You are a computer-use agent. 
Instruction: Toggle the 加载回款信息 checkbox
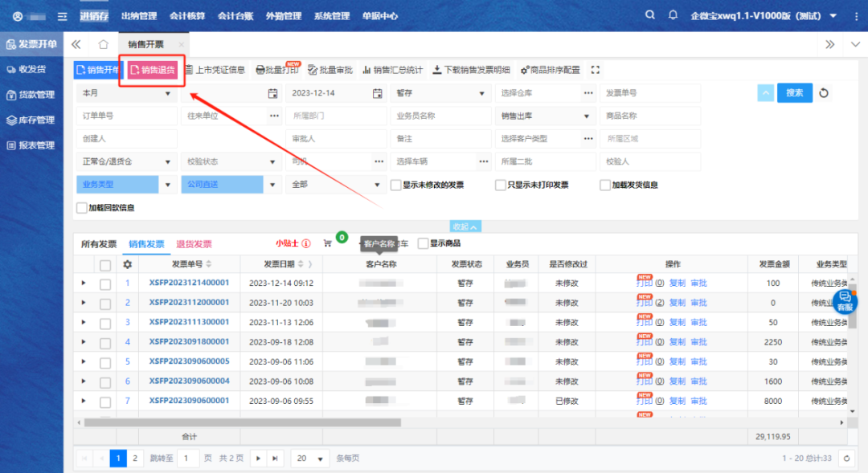tap(81, 207)
